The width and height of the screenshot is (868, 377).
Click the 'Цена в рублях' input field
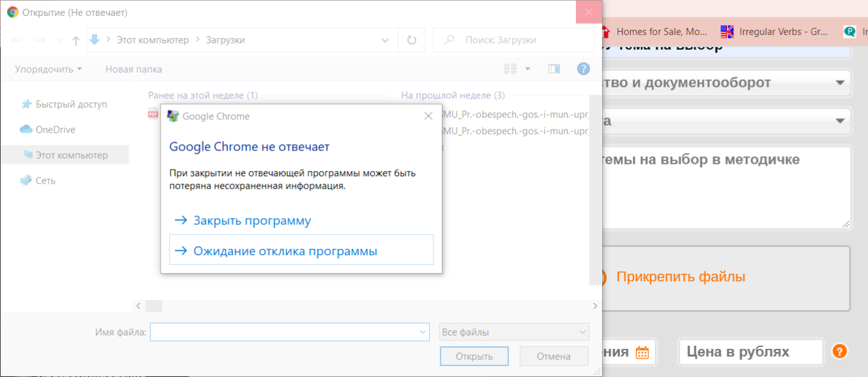751,352
